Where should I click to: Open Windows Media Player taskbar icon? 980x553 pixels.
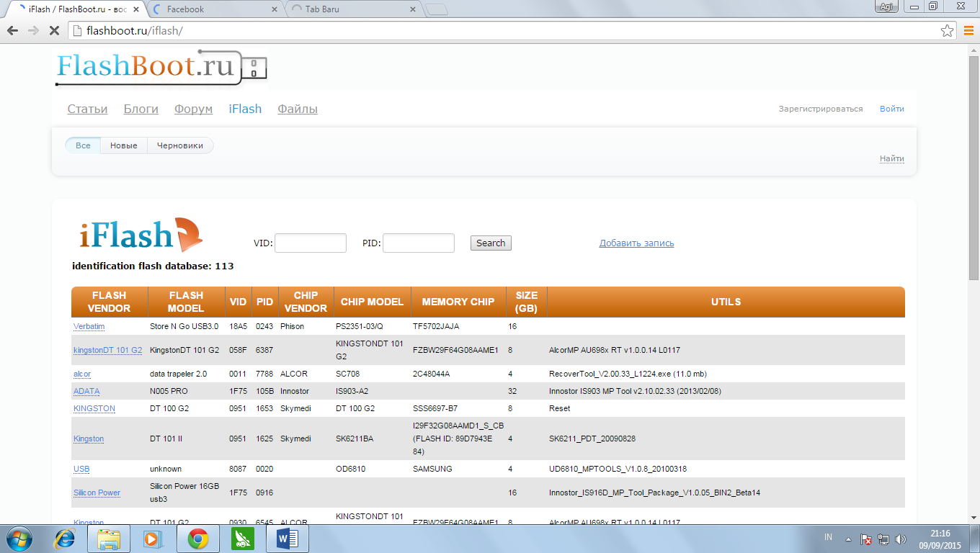pos(151,538)
